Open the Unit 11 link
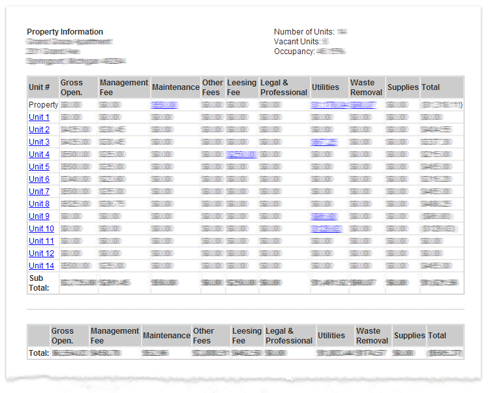This screenshot has height=393, width=490. pos(41,241)
